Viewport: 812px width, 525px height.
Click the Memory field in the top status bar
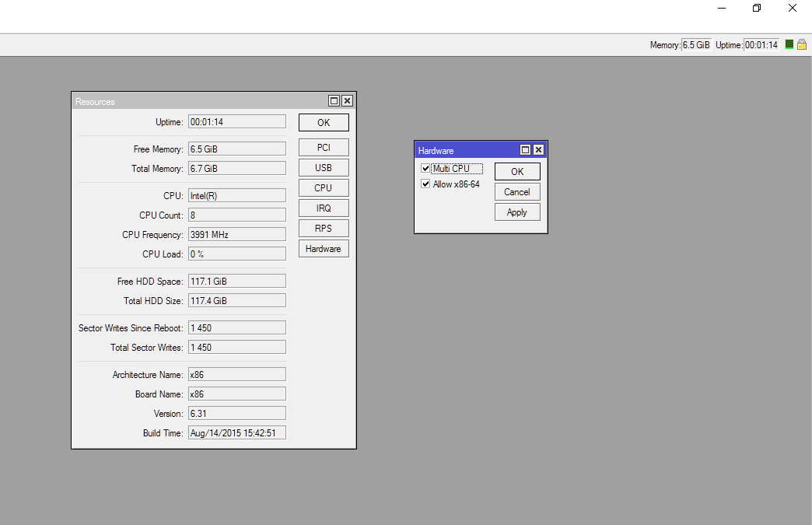[x=695, y=44]
